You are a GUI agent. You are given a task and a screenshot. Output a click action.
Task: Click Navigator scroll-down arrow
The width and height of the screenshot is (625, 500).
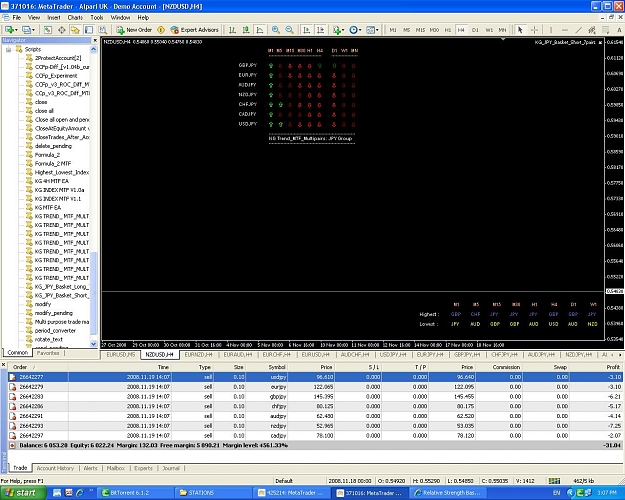94,344
